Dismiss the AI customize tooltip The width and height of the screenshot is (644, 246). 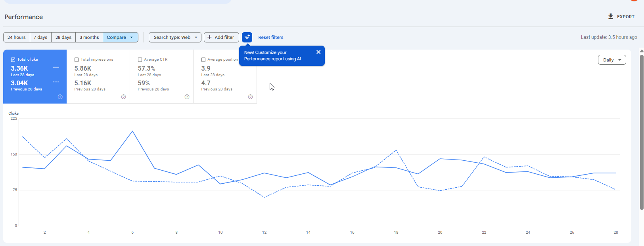pyautogui.click(x=318, y=52)
